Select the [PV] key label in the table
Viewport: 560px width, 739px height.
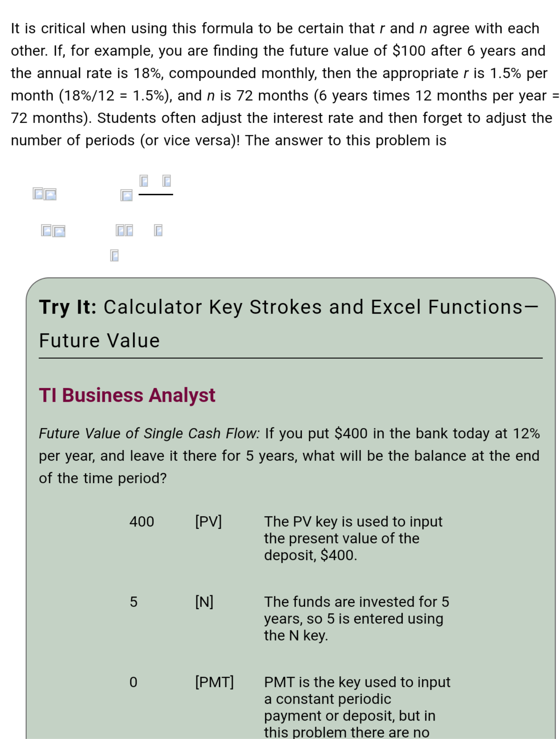[x=209, y=521]
